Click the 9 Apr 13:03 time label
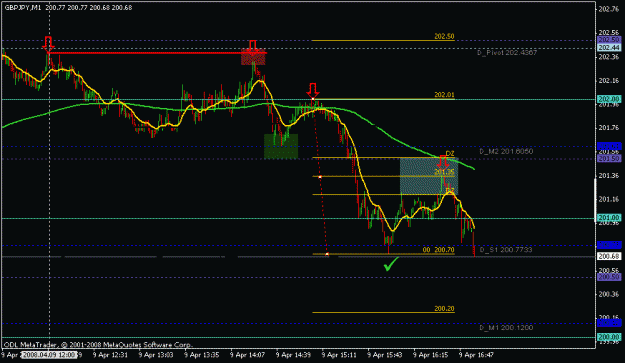The height and width of the screenshot is (363, 625). (156, 355)
